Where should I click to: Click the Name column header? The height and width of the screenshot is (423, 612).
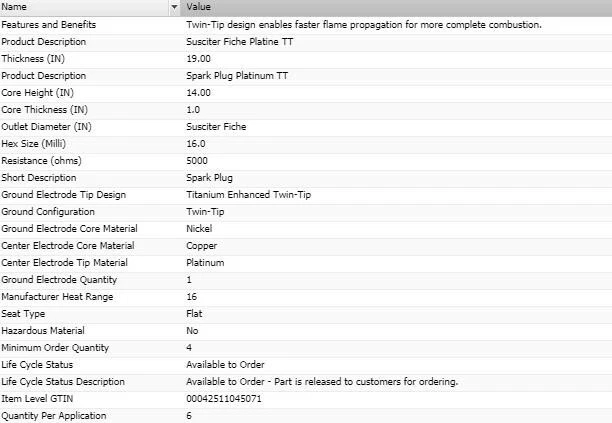85,7
